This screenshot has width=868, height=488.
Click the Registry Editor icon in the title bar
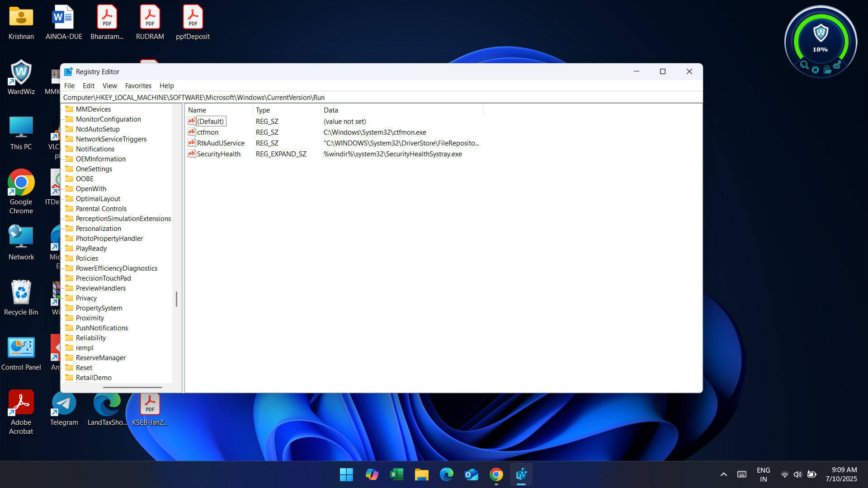point(68,71)
